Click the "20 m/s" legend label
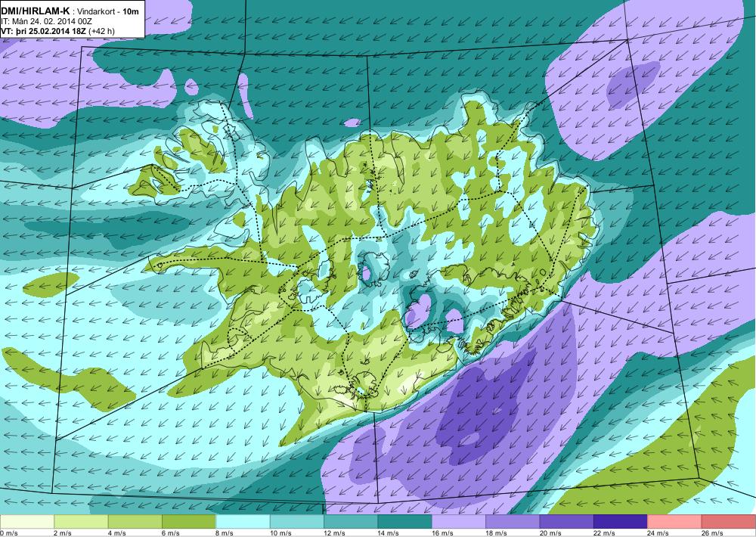 pos(550,533)
